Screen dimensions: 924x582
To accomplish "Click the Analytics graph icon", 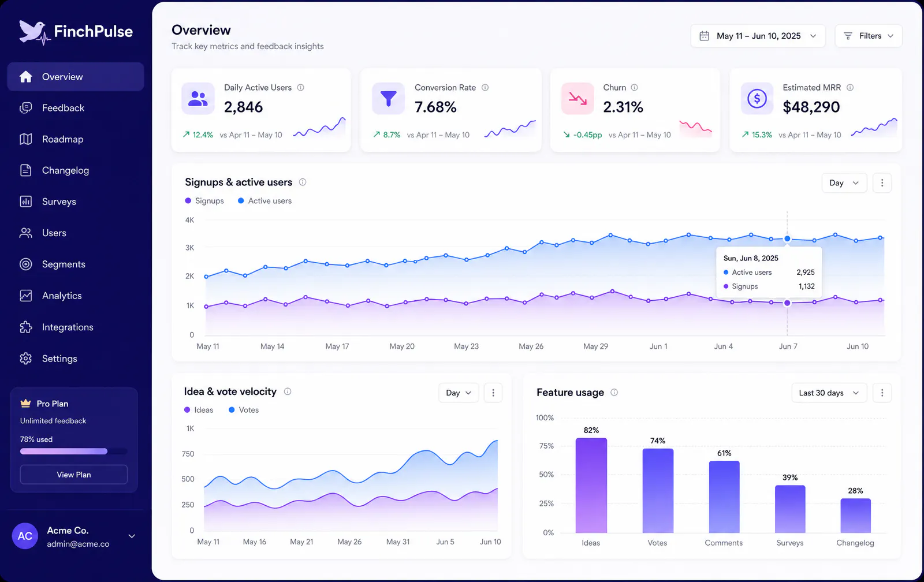I will (x=25, y=296).
